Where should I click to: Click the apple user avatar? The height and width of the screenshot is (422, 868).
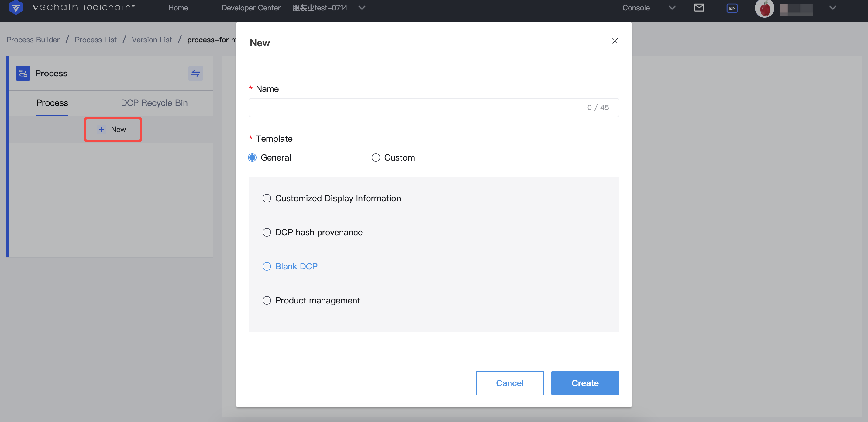(x=764, y=9)
